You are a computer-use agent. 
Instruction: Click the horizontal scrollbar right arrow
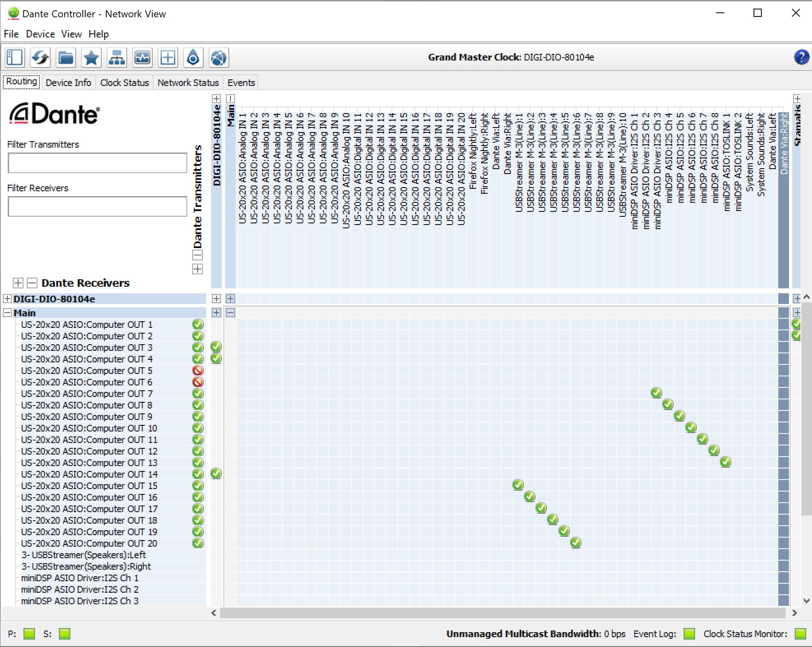pyautogui.click(x=794, y=613)
